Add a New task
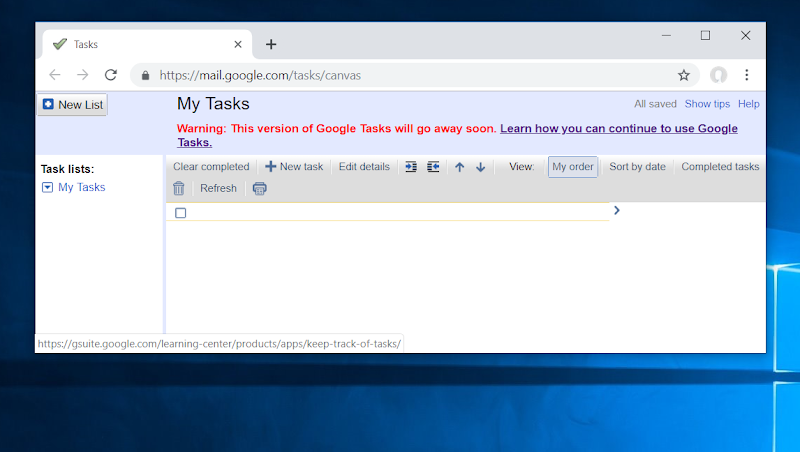The height and width of the screenshot is (452, 800). point(294,167)
